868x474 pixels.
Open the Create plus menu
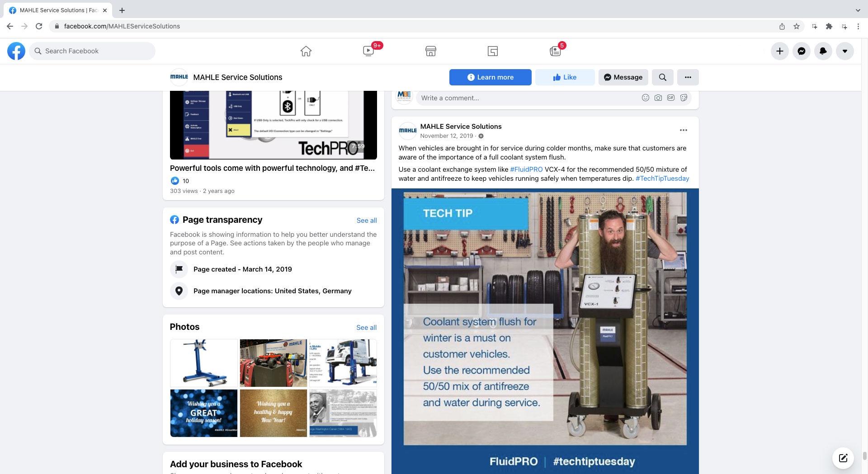[780, 51]
